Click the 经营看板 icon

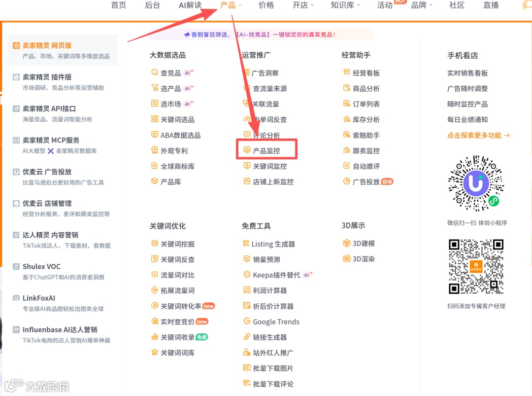[346, 72]
